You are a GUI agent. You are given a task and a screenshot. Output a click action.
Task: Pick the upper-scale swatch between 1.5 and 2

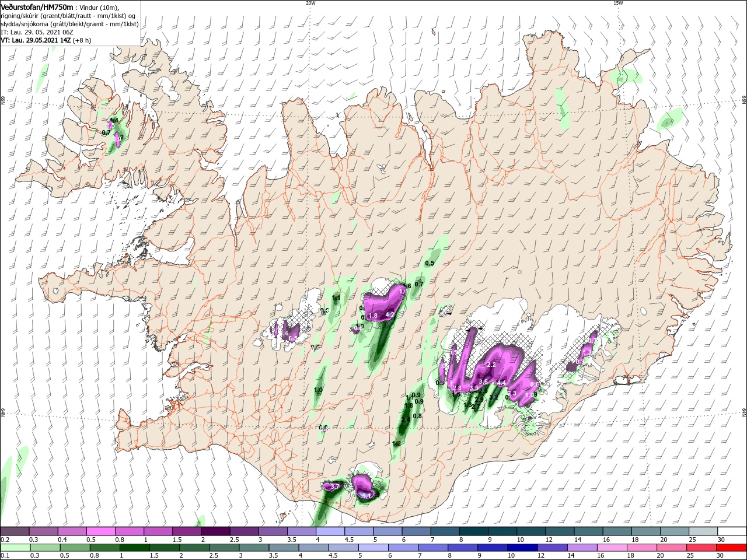[186, 531]
